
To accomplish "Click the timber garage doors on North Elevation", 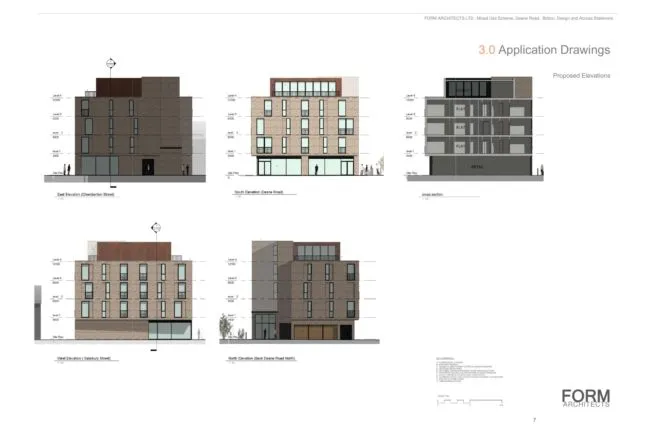I will pos(316,332).
